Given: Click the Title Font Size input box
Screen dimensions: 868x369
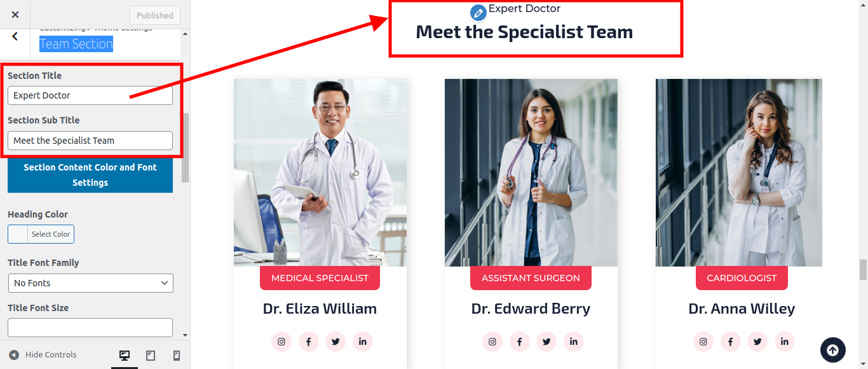Looking at the screenshot, I should point(90,328).
